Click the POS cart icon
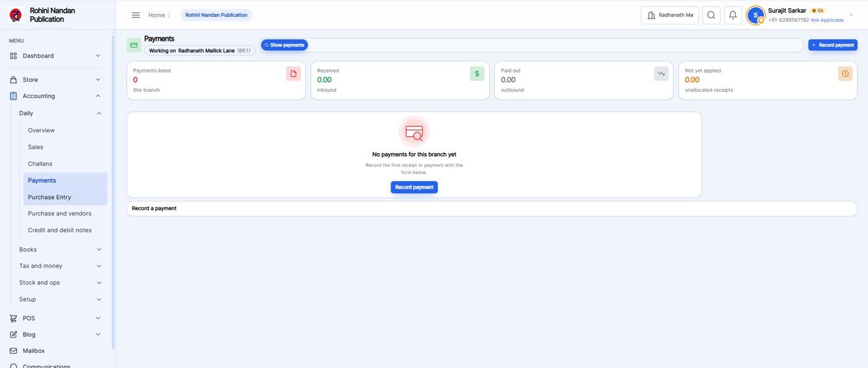Viewport: 868px width, 368px height. 14,318
